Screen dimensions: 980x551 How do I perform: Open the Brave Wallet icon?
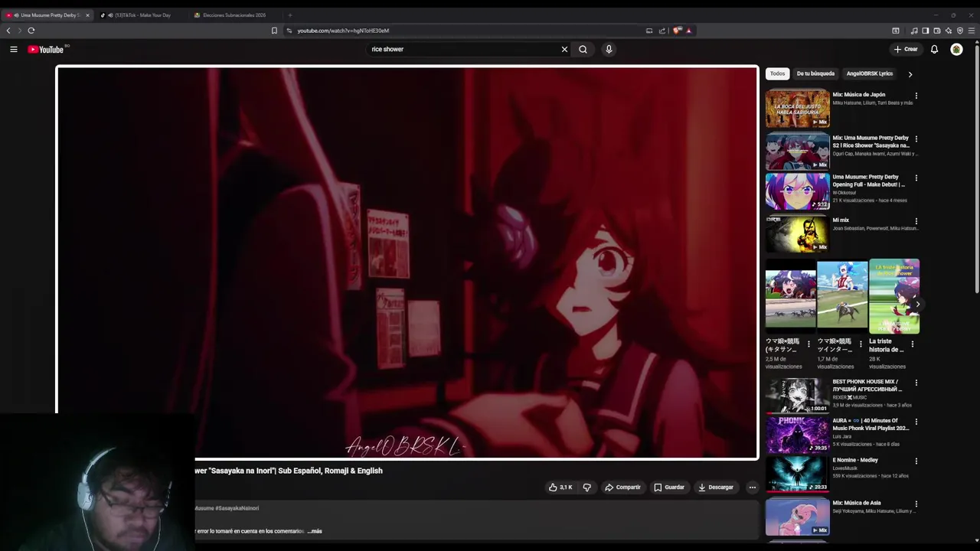(x=937, y=31)
